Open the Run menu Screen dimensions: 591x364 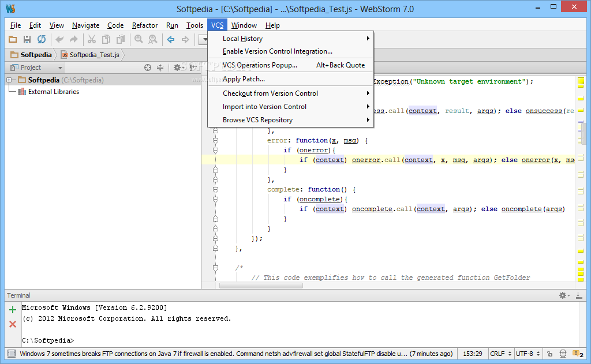[x=172, y=25]
